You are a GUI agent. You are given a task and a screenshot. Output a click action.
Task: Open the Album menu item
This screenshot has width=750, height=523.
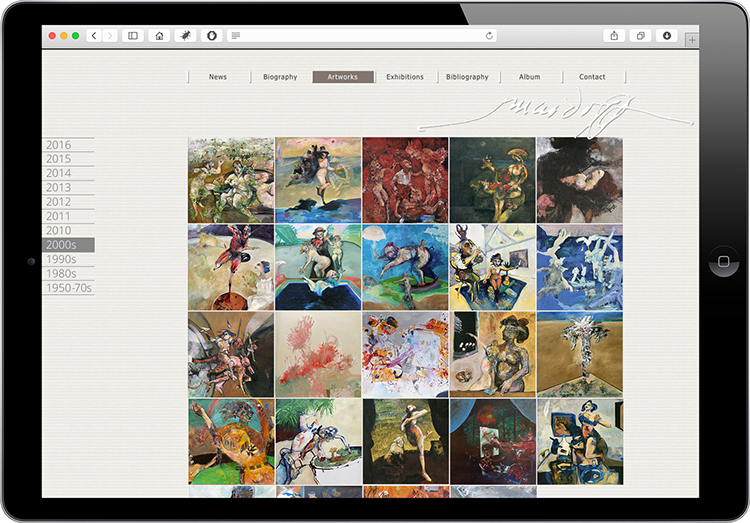tap(529, 77)
